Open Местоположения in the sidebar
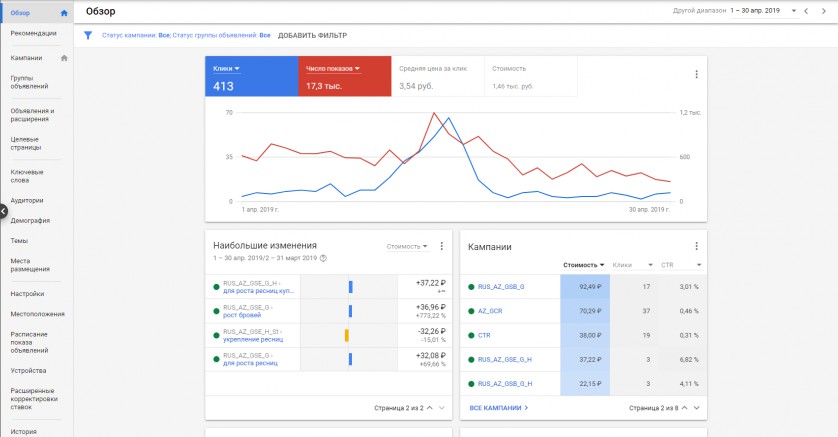Viewport: 838px width, 437px height. pyautogui.click(x=37, y=314)
